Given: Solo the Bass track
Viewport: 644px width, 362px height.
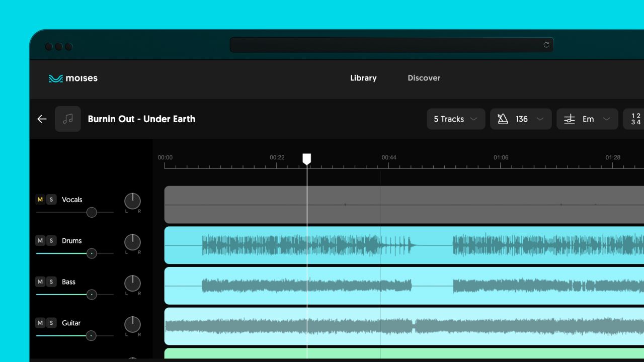Looking at the screenshot, I should pyautogui.click(x=51, y=282).
